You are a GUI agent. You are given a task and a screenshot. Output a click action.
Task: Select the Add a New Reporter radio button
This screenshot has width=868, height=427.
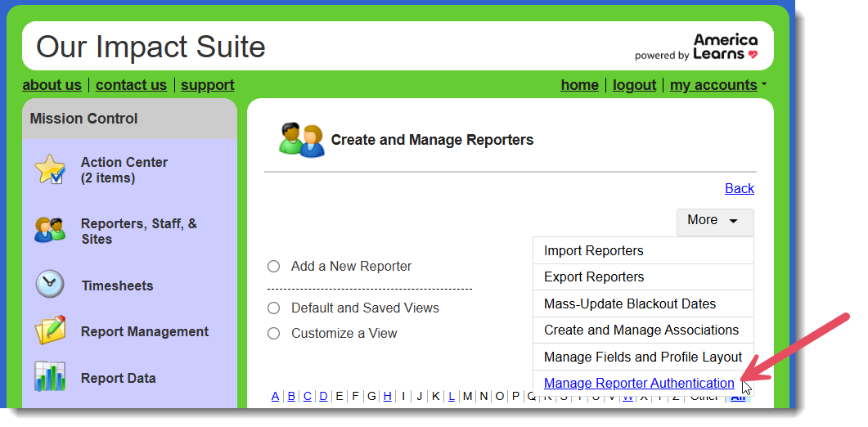tap(273, 267)
